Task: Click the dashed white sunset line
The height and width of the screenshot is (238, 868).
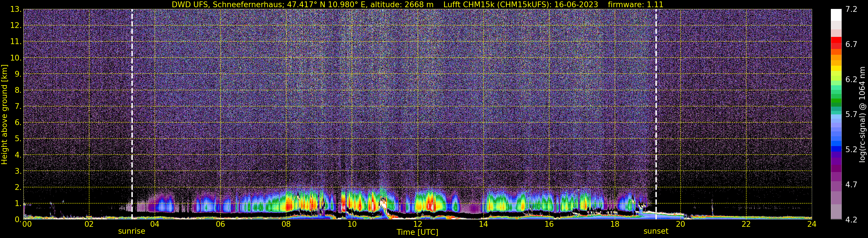Action: tap(656, 114)
